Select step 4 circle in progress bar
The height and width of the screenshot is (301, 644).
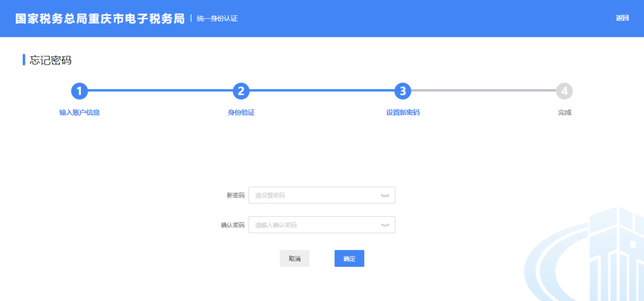564,91
